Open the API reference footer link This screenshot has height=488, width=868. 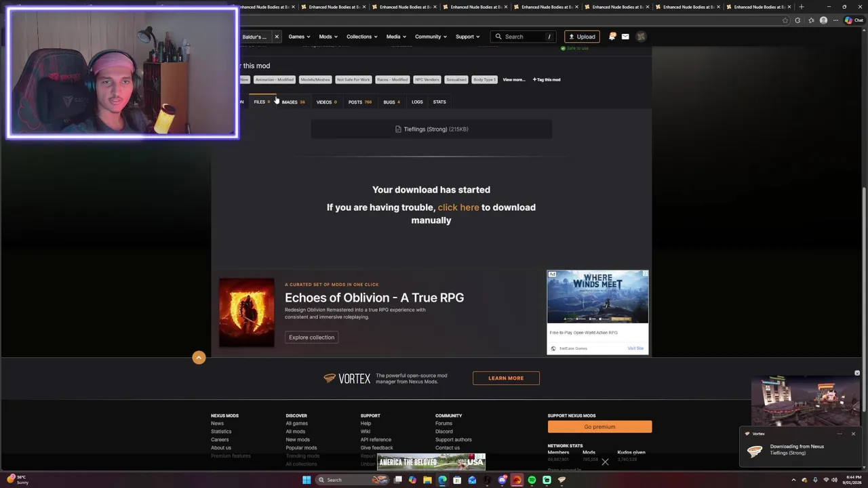tap(376, 440)
